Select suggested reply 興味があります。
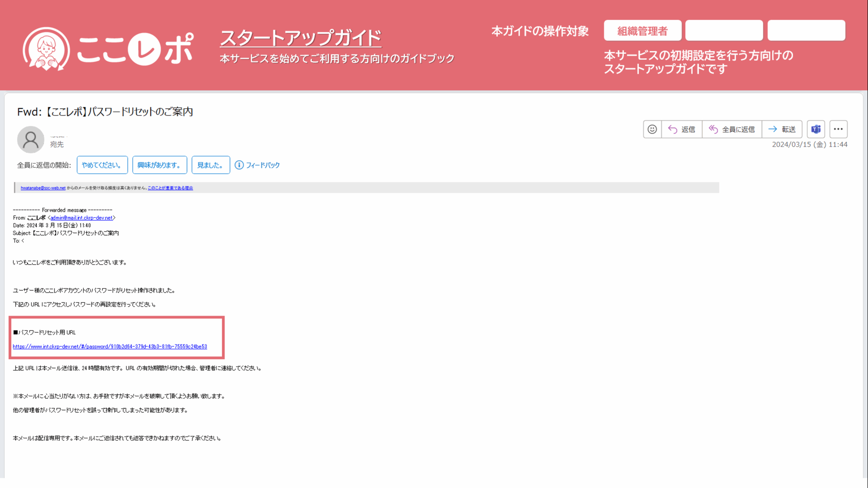This screenshot has width=868, height=488. 159,165
